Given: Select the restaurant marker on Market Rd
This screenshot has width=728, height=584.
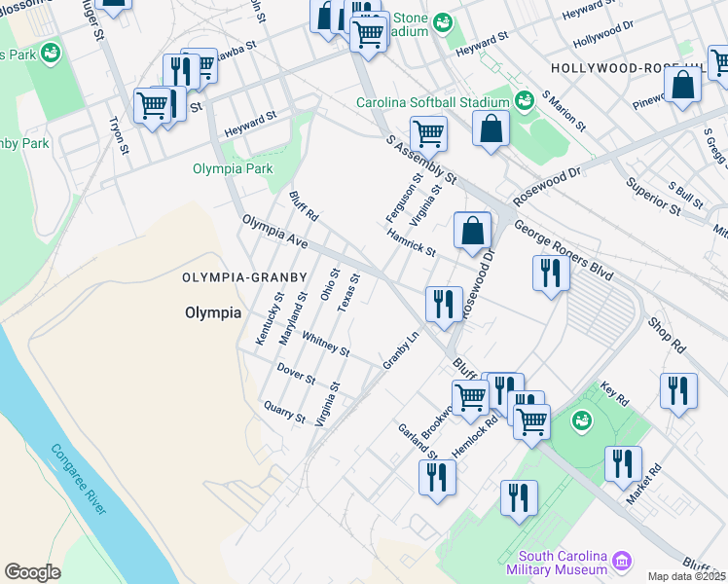Looking at the screenshot, I should [x=623, y=465].
